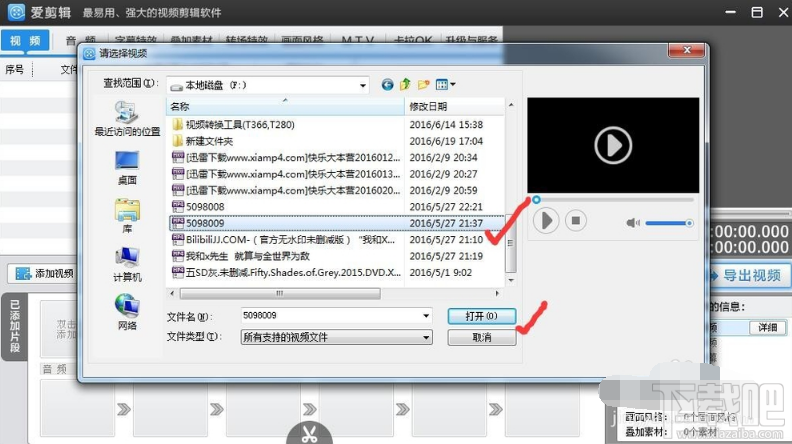The image size is (792, 444).
Task: Close the 请选择视频 dialog
Action: point(686,50)
